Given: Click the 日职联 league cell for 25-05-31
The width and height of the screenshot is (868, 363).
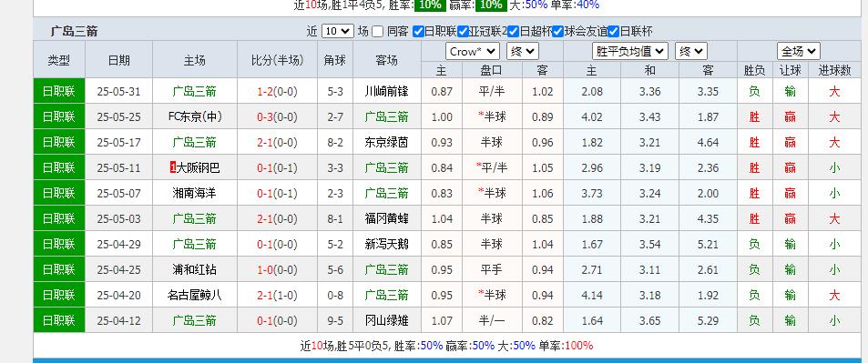Looking at the screenshot, I should tap(58, 91).
